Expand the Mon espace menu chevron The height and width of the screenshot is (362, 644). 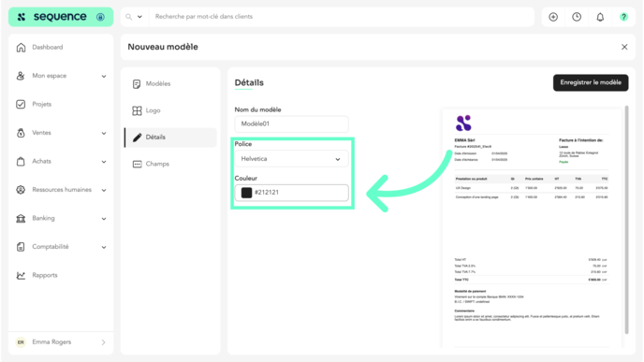104,77
